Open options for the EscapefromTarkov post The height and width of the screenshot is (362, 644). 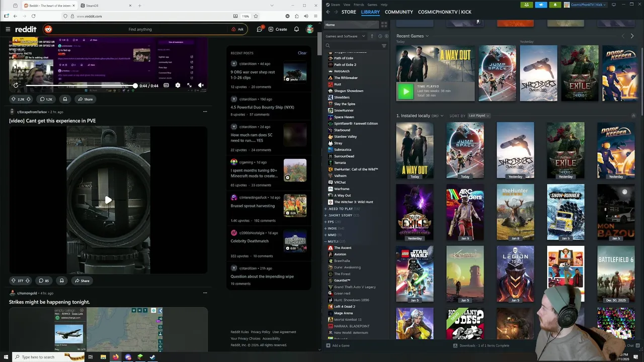pyautogui.click(x=205, y=112)
